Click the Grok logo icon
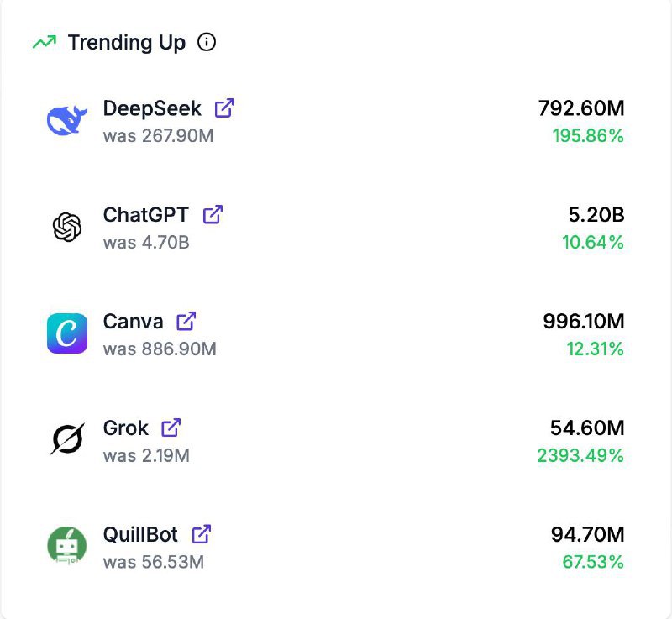This screenshot has width=672, height=619. tap(66, 439)
